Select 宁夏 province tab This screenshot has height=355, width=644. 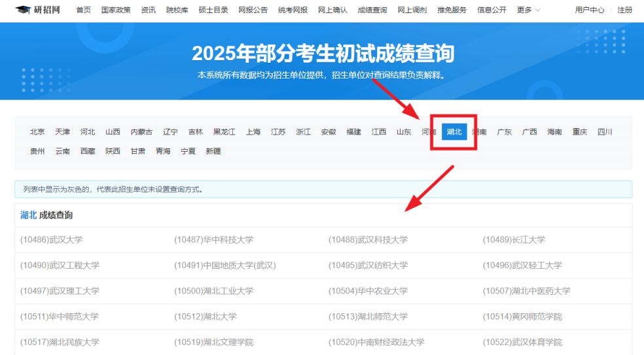pos(188,151)
